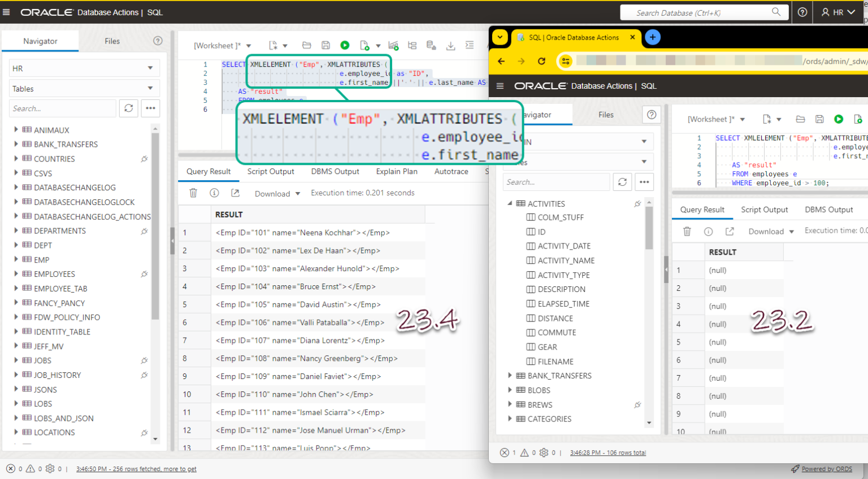
Task: Click the Download editor content icon
Action: (x=450, y=45)
